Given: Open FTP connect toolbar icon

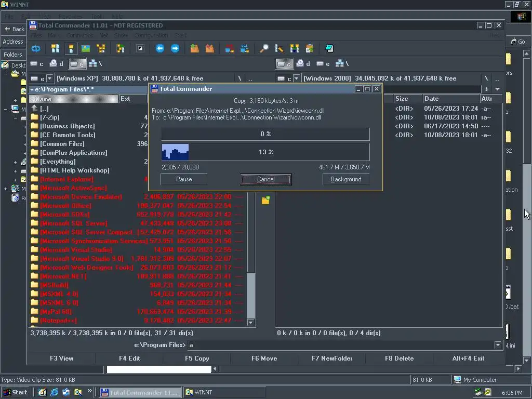Looking at the screenshot, I should pyautogui.click(x=229, y=48).
